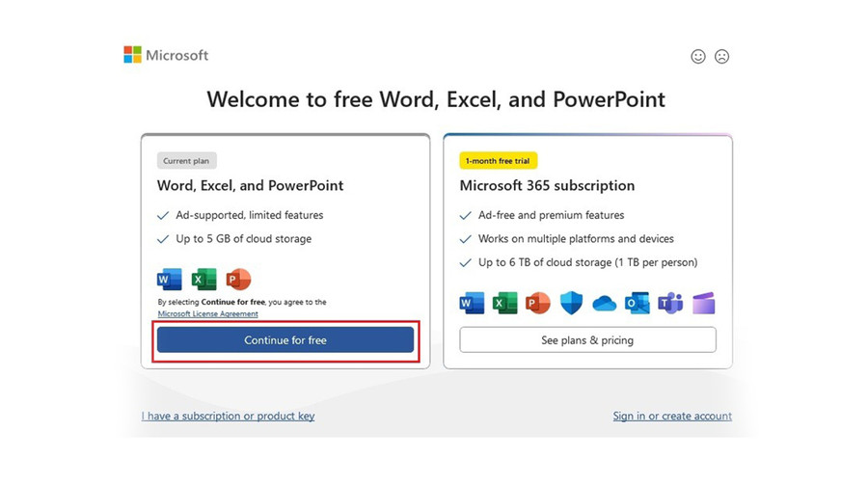
Task: Click the Welcome to free Word headline
Action: point(436,99)
